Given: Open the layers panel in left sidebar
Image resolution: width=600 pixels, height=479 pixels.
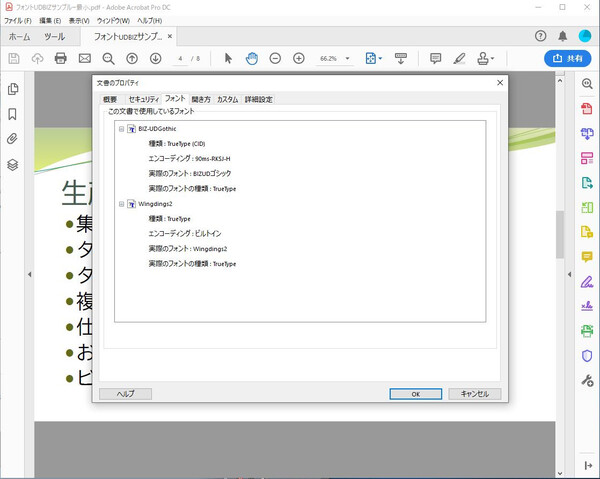Looking at the screenshot, I should coord(13,164).
